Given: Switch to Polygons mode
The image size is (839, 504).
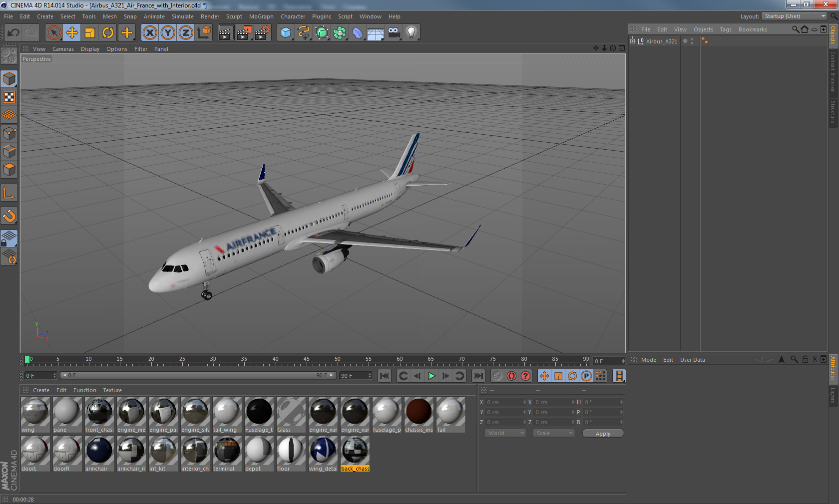Looking at the screenshot, I should [x=9, y=170].
